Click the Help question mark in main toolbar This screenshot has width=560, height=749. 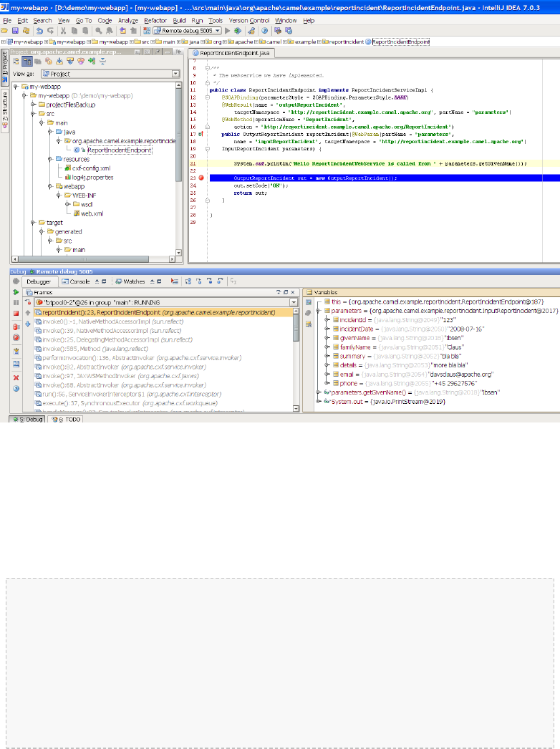point(264,31)
